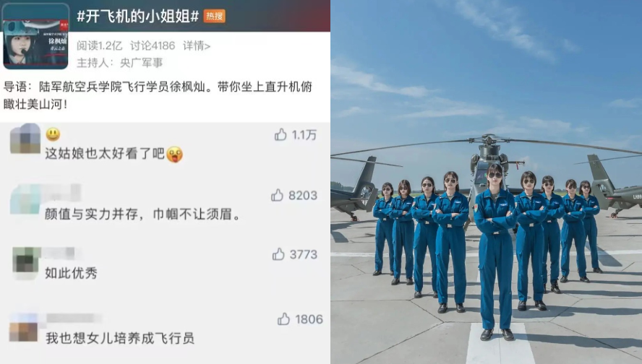The width and height of the screenshot is (642, 364).
Task: Open avatar of the 飞行员 commenter
Action: click(23, 327)
